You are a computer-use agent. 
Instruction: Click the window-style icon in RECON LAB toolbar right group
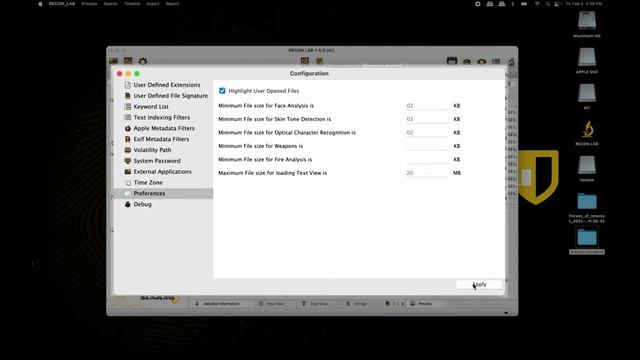(452, 61)
